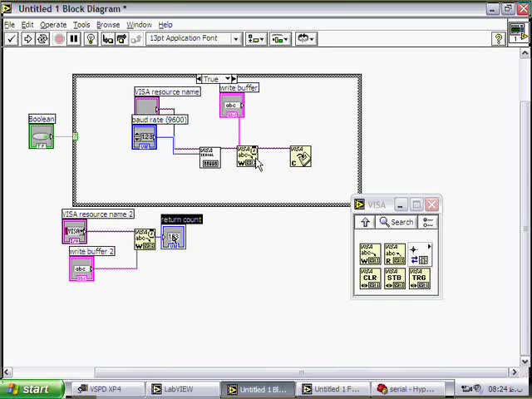Select the VISA Write node below the case
This screenshot has width=532, height=399.
click(x=145, y=239)
